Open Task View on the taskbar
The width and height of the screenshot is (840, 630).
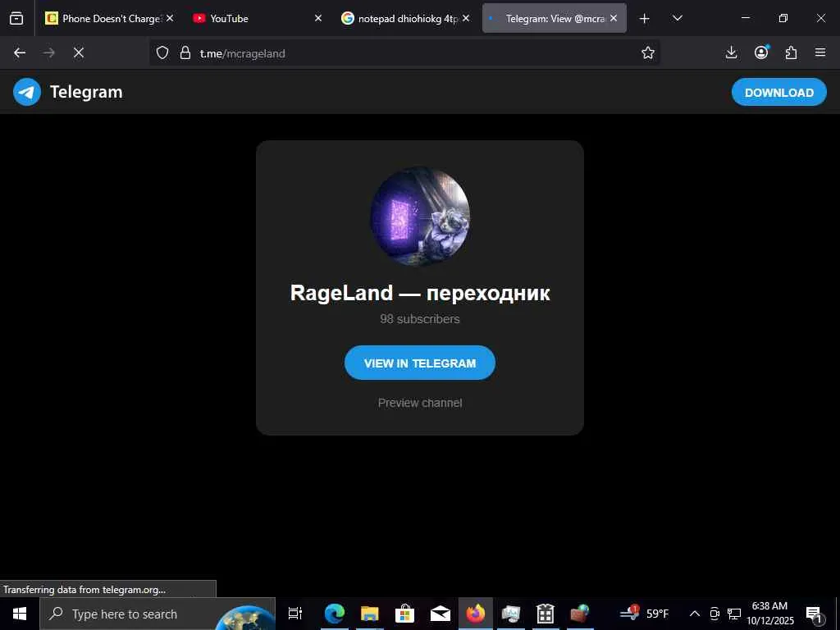[x=295, y=614]
